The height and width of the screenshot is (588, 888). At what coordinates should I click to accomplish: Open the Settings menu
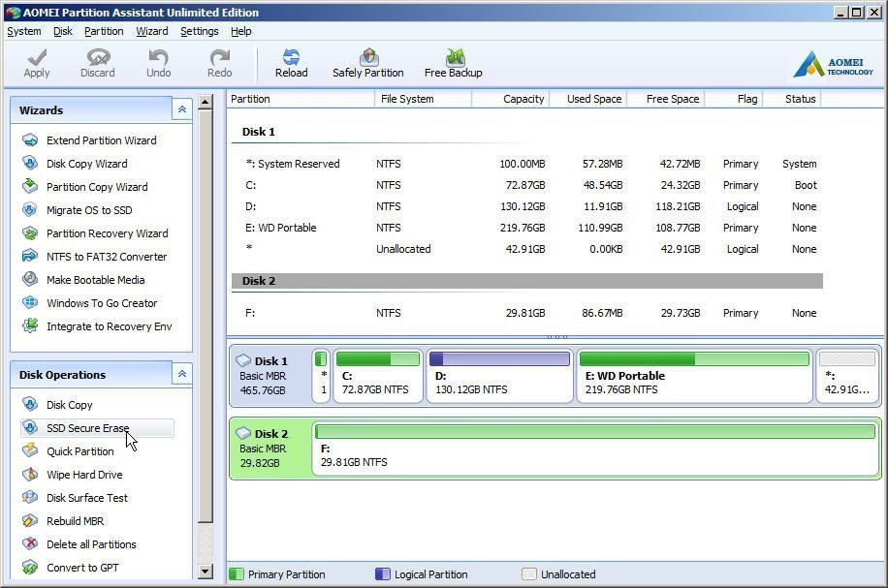coord(200,31)
